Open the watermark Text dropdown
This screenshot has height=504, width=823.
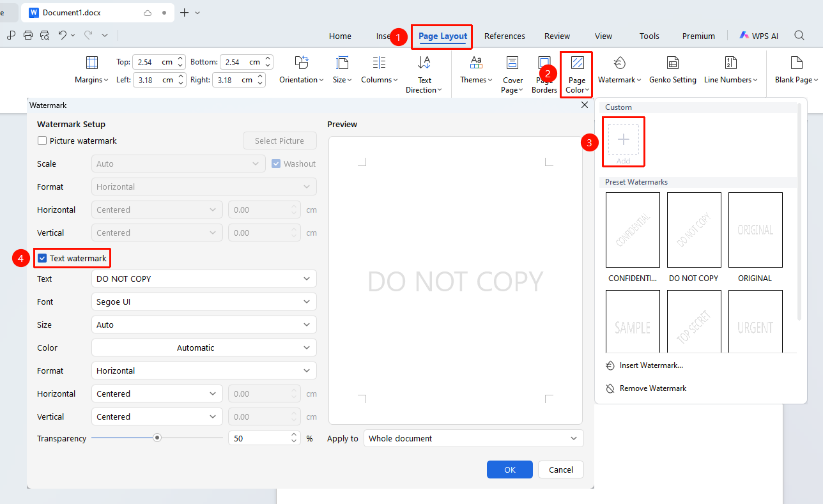(x=204, y=279)
